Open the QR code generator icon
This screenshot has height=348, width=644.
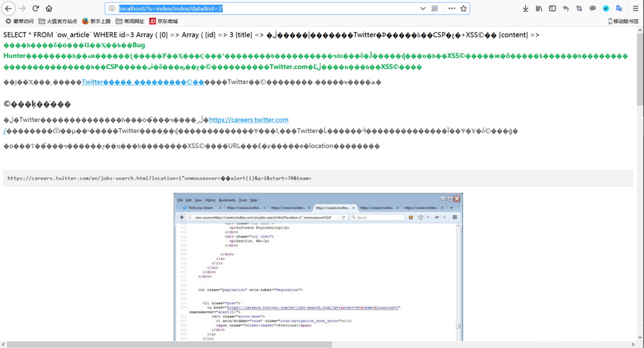435,9
